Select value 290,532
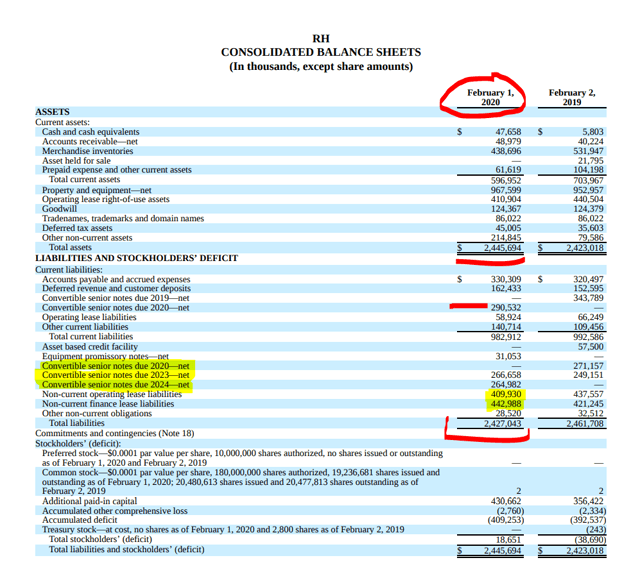Image resolution: width=640 pixels, height=567 pixels. (x=506, y=307)
